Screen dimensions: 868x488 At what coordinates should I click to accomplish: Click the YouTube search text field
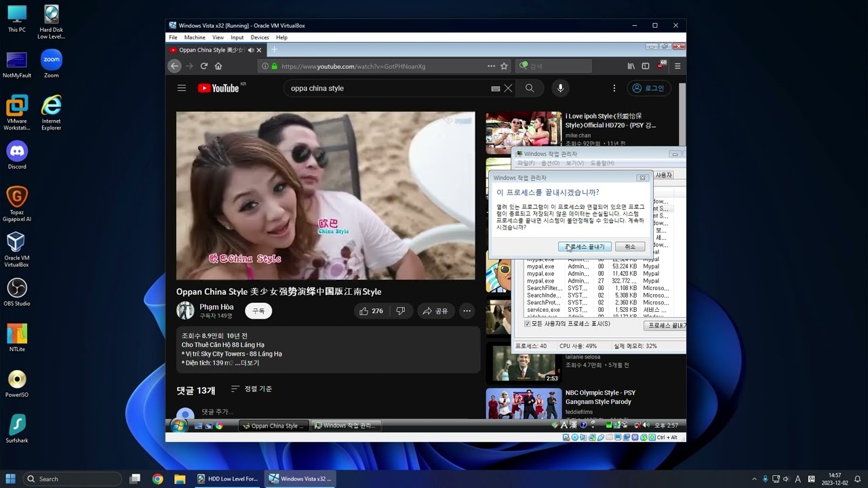(x=390, y=88)
